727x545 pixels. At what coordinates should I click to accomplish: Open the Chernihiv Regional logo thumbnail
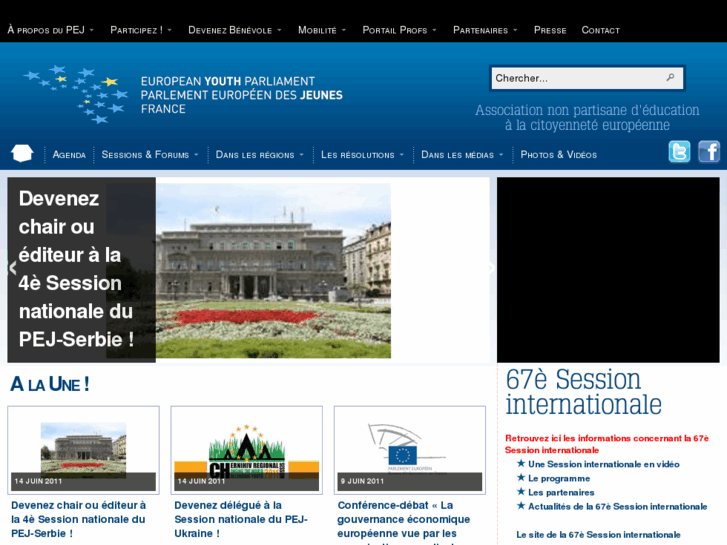pos(247,450)
